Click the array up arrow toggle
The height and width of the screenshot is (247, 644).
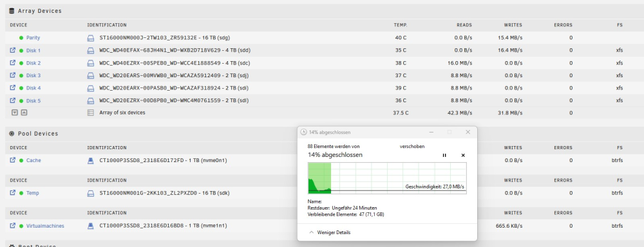[24, 112]
